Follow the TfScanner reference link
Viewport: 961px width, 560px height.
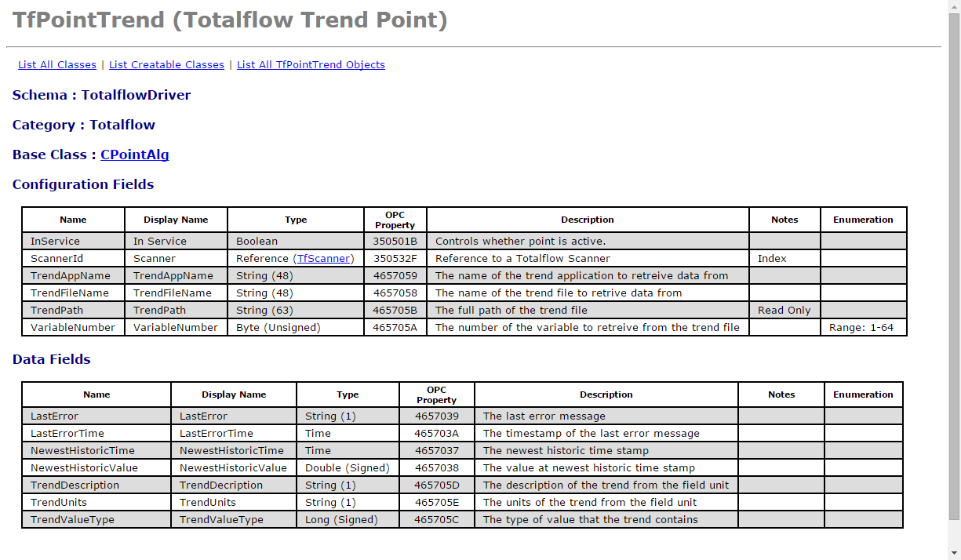pos(325,258)
